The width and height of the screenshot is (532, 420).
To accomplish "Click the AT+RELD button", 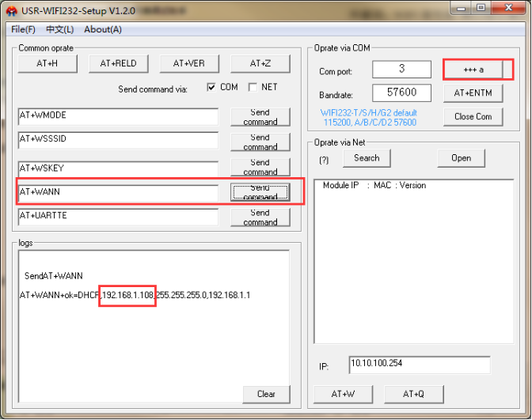I will [x=119, y=63].
